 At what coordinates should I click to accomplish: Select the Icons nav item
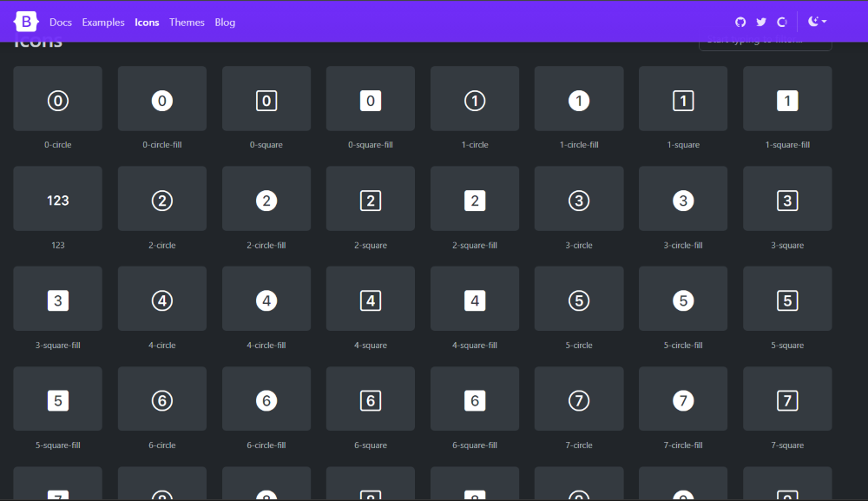pos(147,23)
